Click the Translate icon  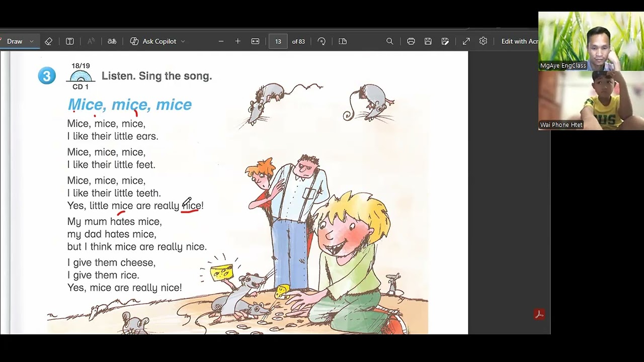coord(112,41)
